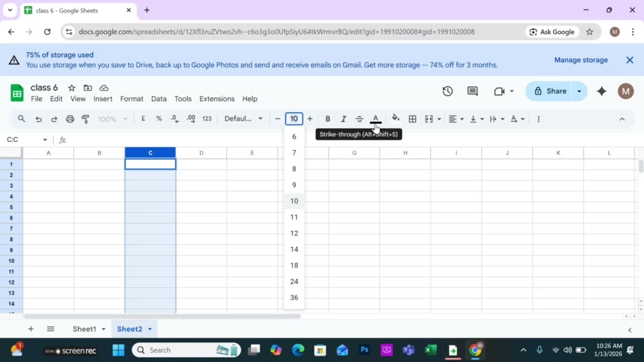Open the merge cells dropdown arrow
Screen dimensions: 644x362
click(439, 119)
